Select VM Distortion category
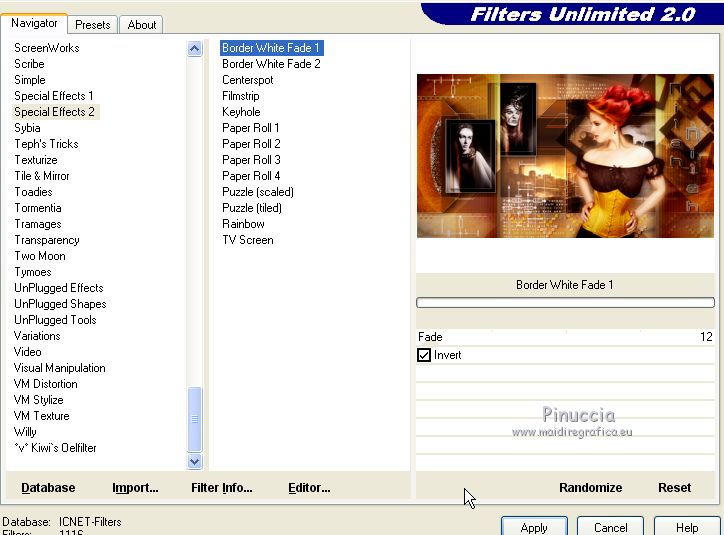The width and height of the screenshot is (724, 535). tap(45, 384)
